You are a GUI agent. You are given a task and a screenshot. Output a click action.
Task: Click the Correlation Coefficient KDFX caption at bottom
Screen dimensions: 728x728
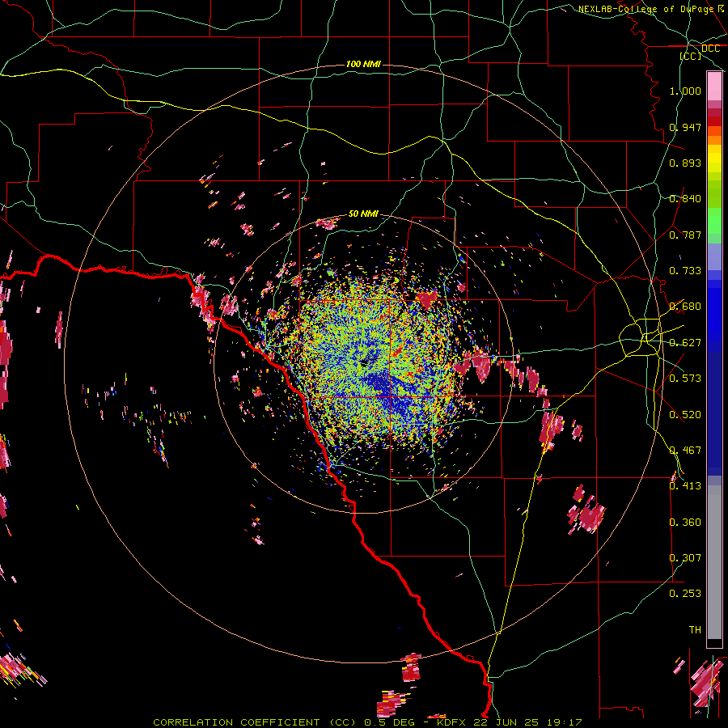tap(367, 722)
